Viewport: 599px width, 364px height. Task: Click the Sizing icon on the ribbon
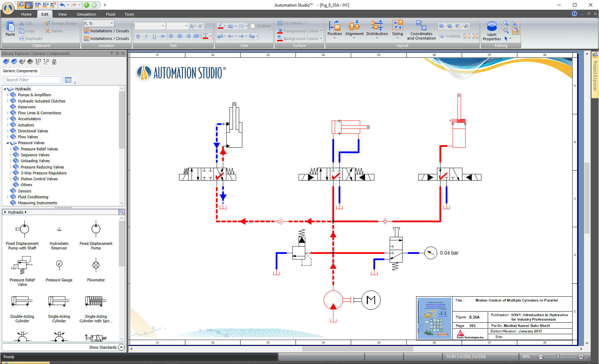coord(397,30)
